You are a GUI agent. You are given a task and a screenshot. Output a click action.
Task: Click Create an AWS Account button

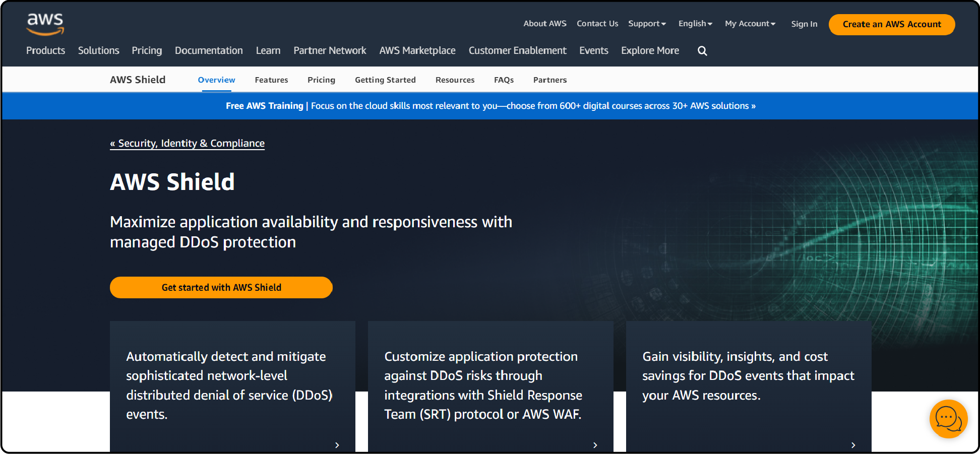(x=892, y=24)
